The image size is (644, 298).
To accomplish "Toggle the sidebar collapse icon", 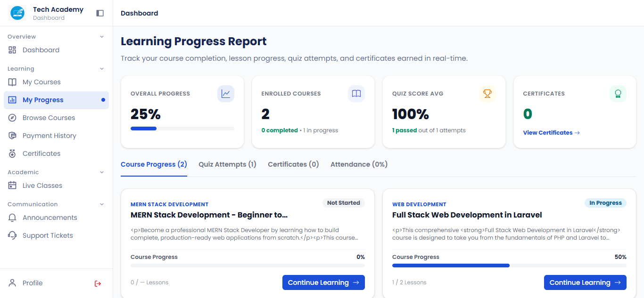I will (100, 13).
